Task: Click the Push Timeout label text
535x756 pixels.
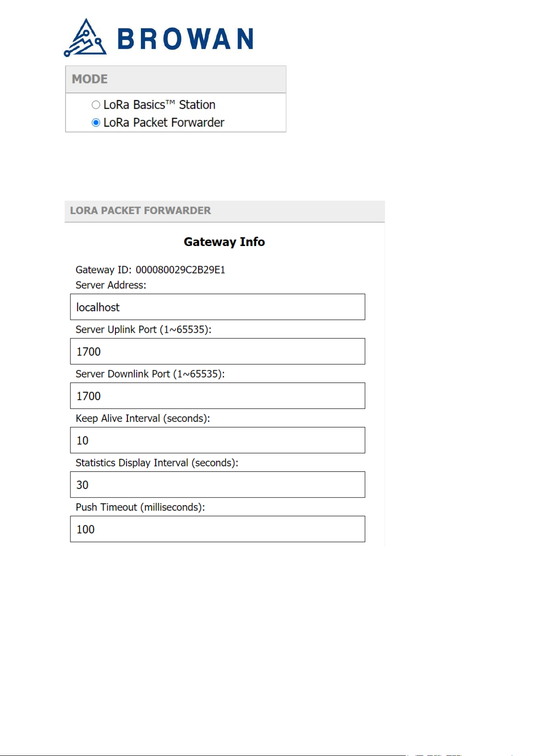Action: (140, 508)
